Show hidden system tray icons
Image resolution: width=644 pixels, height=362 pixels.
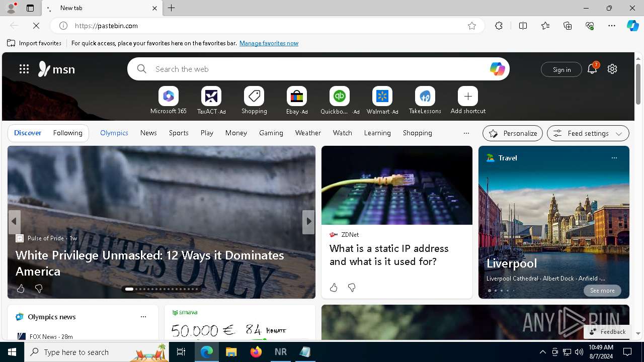click(x=542, y=352)
